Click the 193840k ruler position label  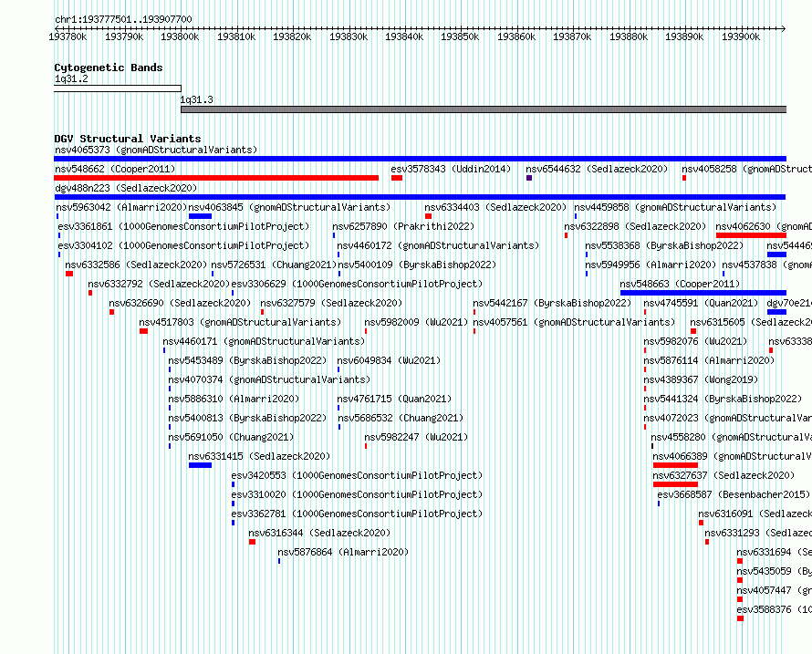coord(404,36)
